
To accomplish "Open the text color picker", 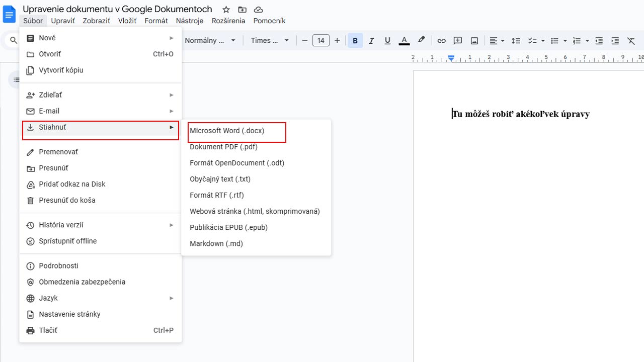I will [404, 41].
